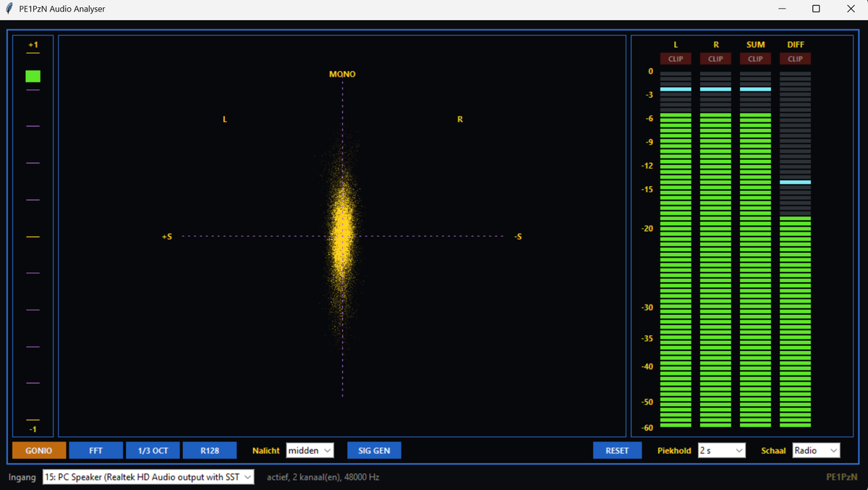This screenshot has width=868, height=490.
Task: Click the -20 dB scale label
Action: tap(647, 229)
